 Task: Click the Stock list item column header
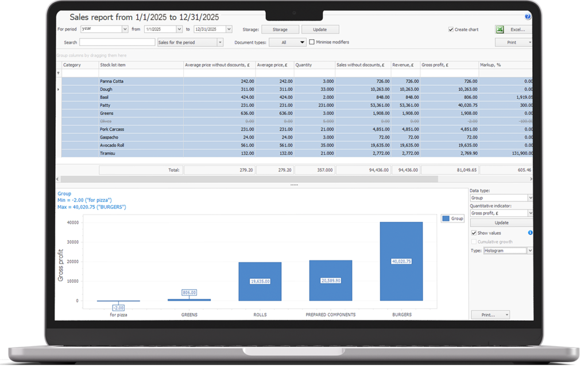pos(141,65)
